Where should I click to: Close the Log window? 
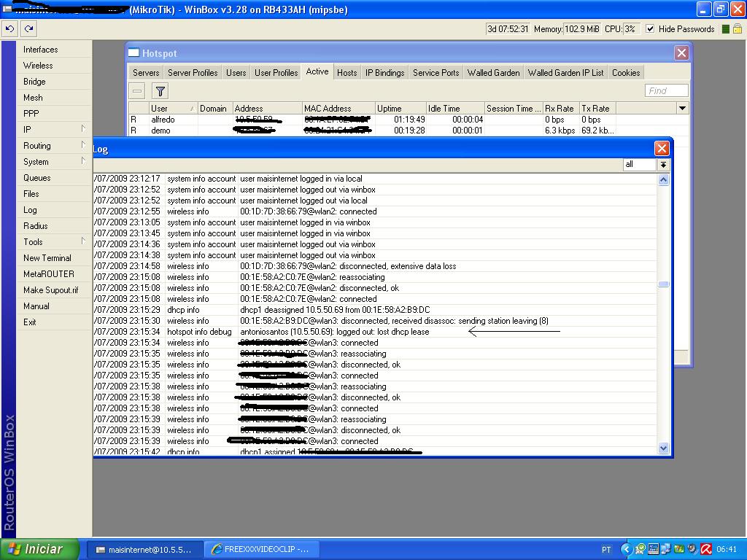tap(662, 149)
